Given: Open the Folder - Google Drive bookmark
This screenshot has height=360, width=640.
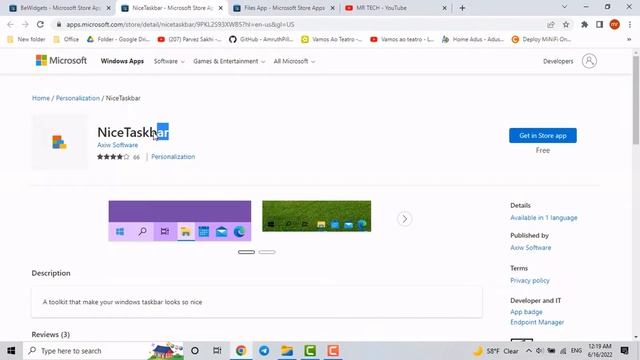Looking at the screenshot, I should 119,40.
